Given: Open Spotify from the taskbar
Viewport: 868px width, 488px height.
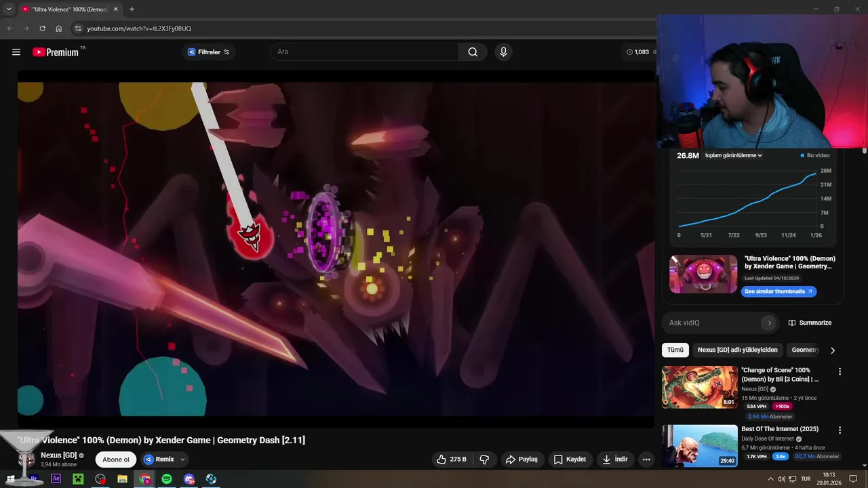Looking at the screenshot, I should (167, 479).
